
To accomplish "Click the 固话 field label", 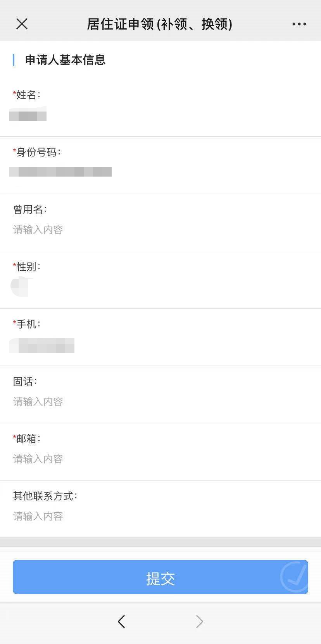I will pyautogui.click(x=25, y=381).
